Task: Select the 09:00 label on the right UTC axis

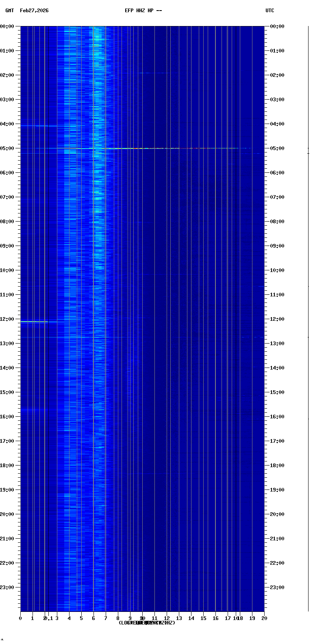Action: 277,246
